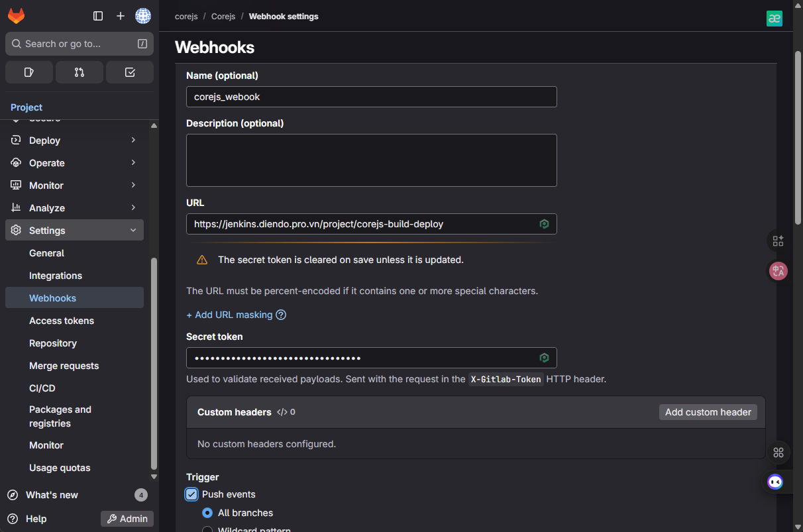Viewport: 803px width, 532px height.
Task: Go to CI/CD settings
Action: pyautogui.click(x=42, y=388)
